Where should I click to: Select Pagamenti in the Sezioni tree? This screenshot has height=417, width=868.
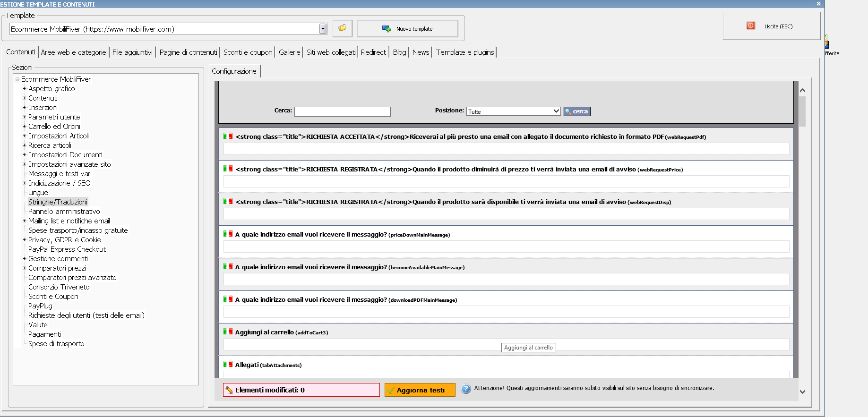[x=44, y=334]
